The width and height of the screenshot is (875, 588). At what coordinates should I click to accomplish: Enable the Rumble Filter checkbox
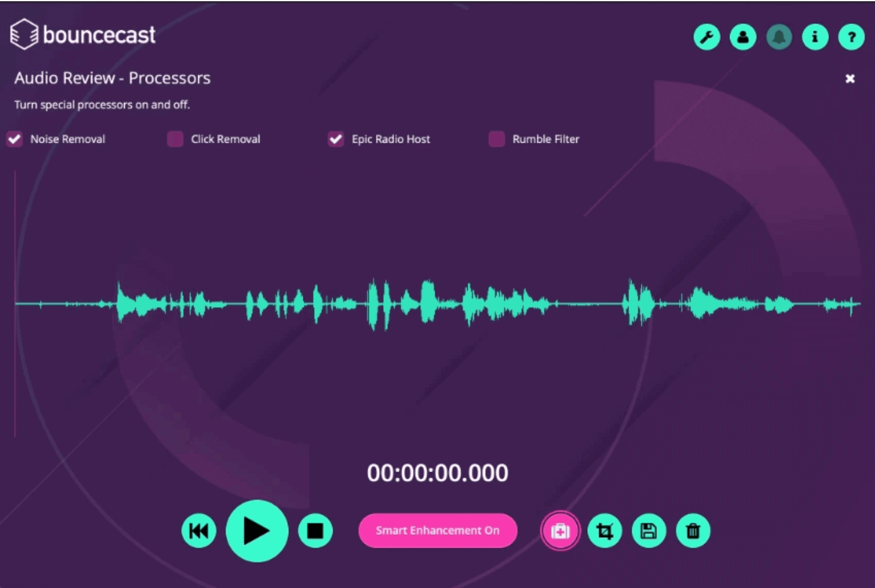(497, 139)
